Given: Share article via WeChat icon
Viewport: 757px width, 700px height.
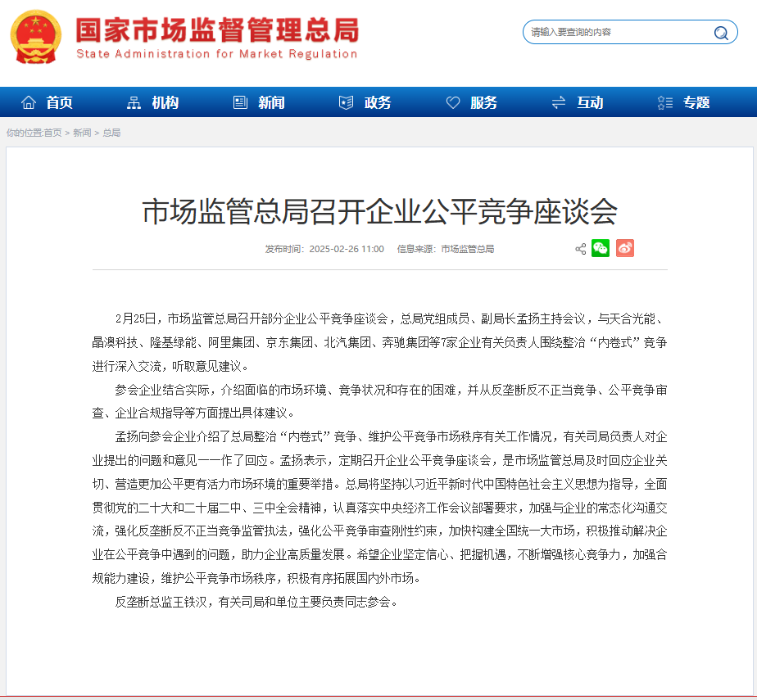Looking at the screenshot, I should tap(601, 248).
